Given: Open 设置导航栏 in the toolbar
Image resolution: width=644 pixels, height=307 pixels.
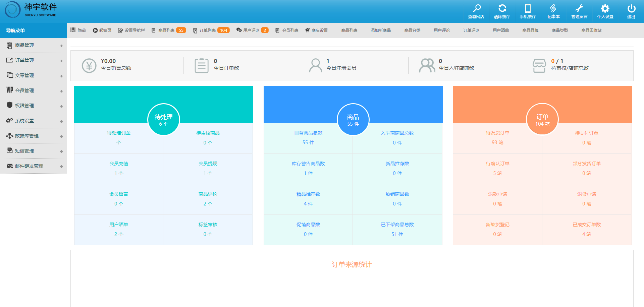Looking at the screenshot, I should click(x=131, y=30).
